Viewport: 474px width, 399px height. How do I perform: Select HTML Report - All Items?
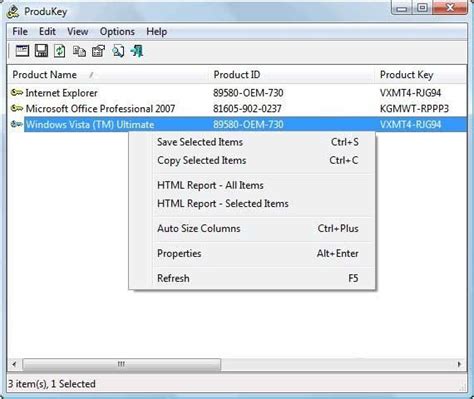(252, 185)
